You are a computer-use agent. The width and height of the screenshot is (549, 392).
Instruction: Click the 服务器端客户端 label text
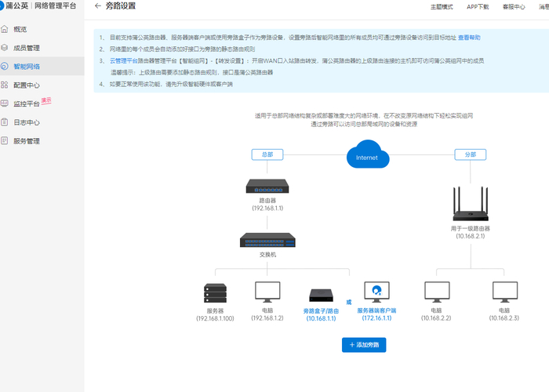(376, 310)
